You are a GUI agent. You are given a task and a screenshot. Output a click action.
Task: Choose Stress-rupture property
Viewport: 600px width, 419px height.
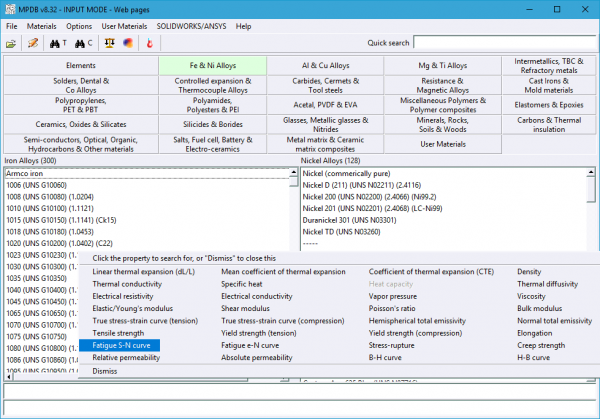click(x=391, y=345)
